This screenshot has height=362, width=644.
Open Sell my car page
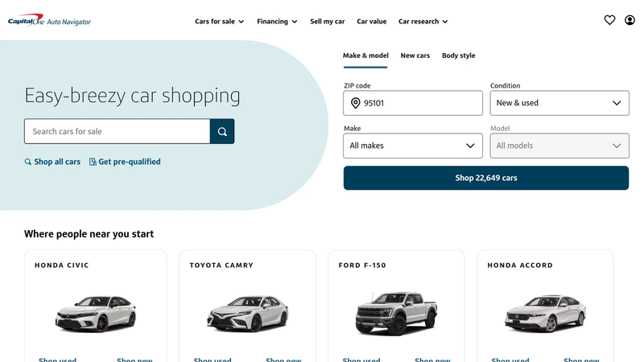(328, 22)
